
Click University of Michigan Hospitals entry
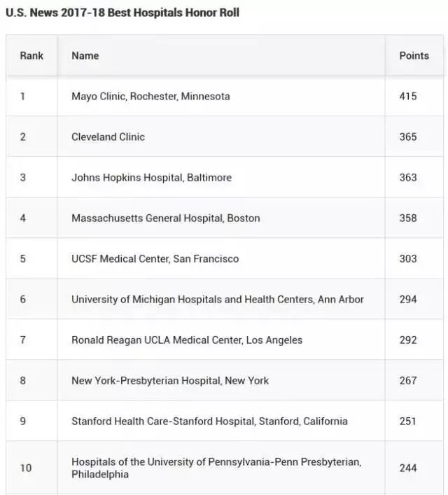pos(217,299)
